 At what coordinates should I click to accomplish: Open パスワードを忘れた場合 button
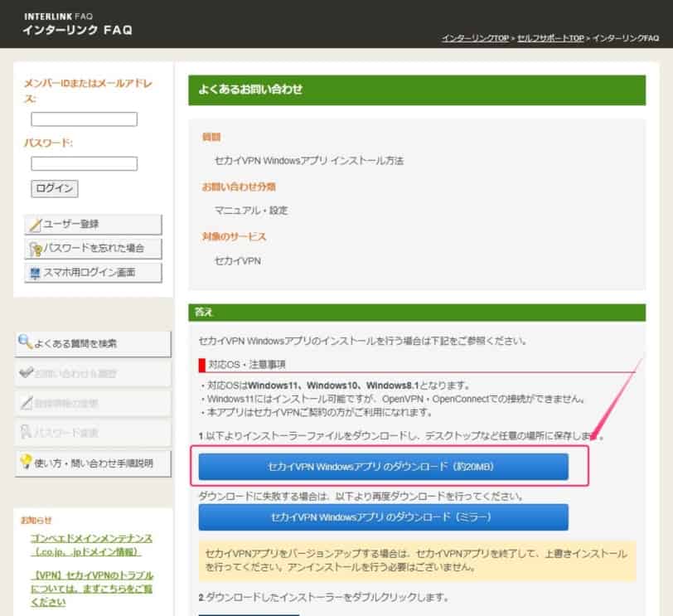point(93,249)
